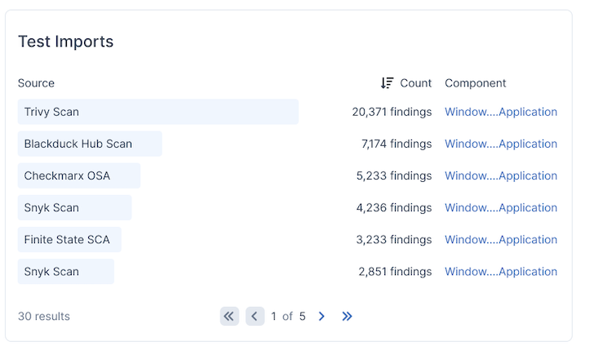
Task: Open the component link for Trivy Scan
Action: (500, 112)
